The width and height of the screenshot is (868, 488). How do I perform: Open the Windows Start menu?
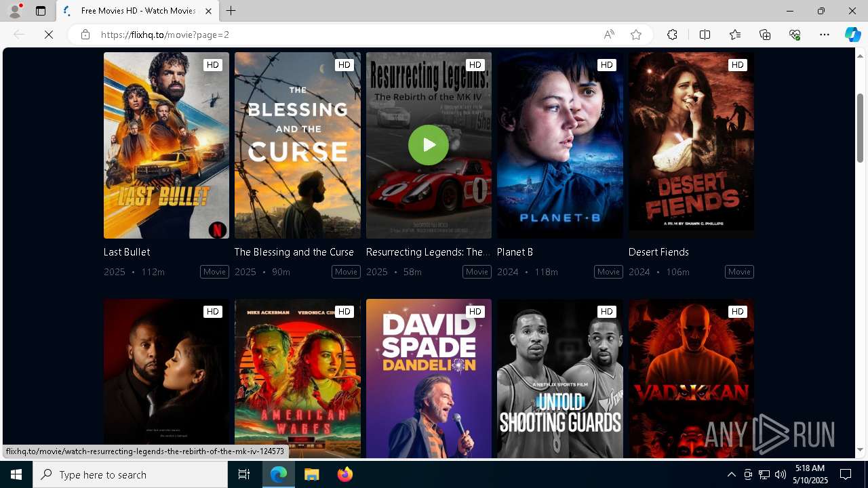[16, 474]
